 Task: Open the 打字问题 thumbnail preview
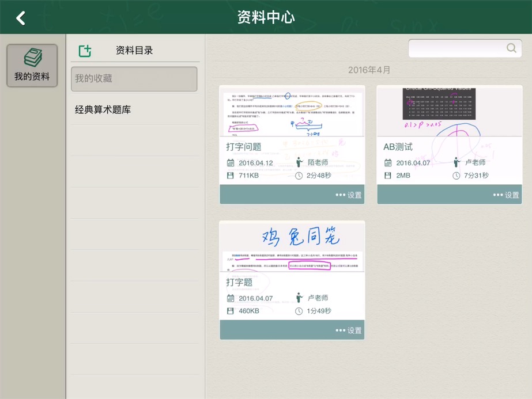(292, 111)
